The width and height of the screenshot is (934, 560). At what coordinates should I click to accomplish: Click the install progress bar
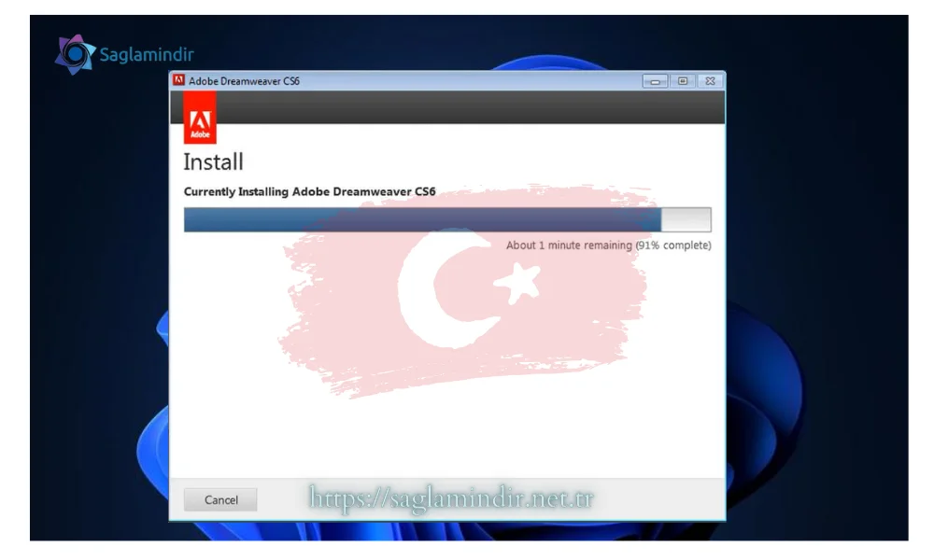tap(447, 219)
